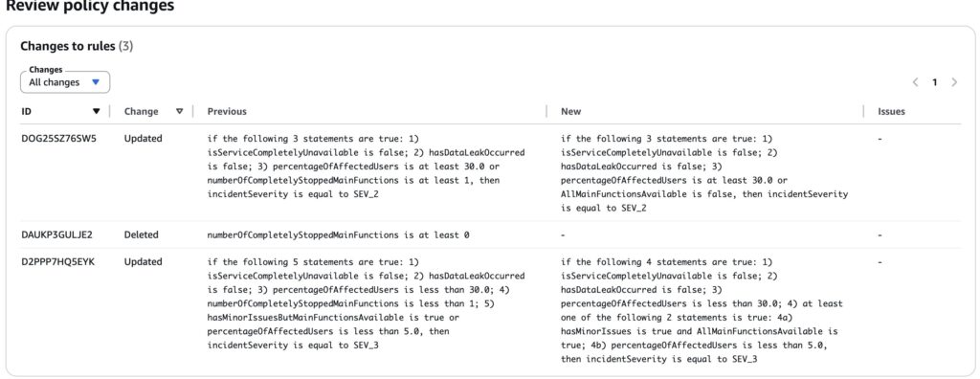Click previous rule text for DAUKP3GULJE2

pos(338,235)
